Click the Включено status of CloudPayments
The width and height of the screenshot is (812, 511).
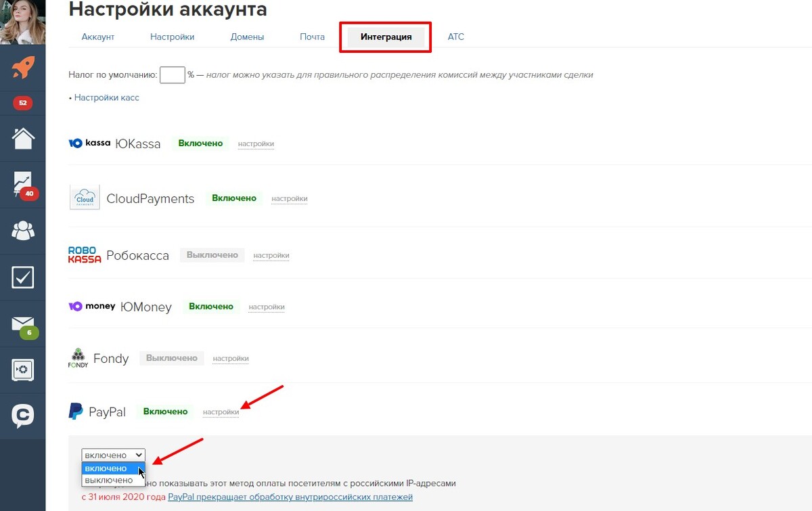(234, 198)
